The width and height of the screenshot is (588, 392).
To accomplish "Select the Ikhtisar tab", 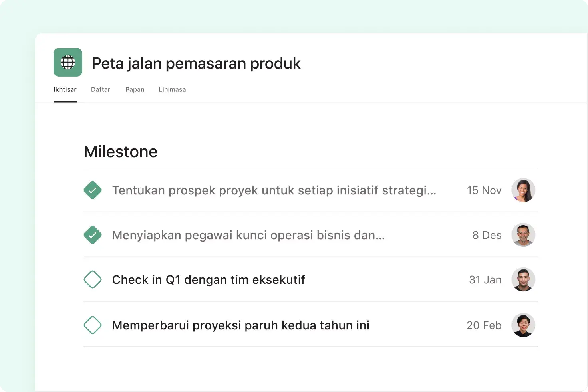I will (65, 89).
